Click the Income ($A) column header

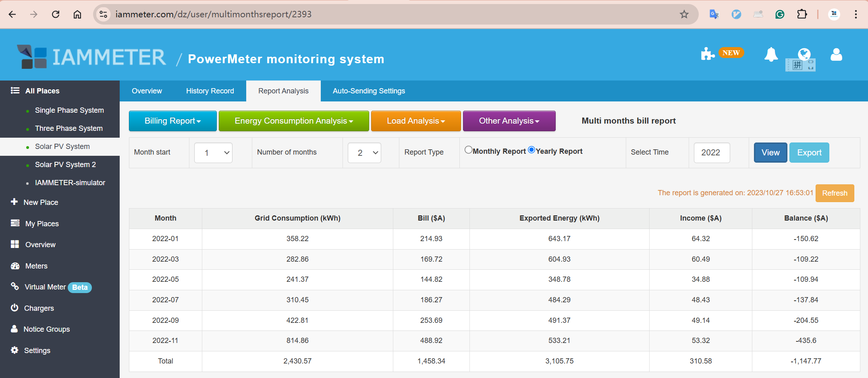click(x=701, y=218)
